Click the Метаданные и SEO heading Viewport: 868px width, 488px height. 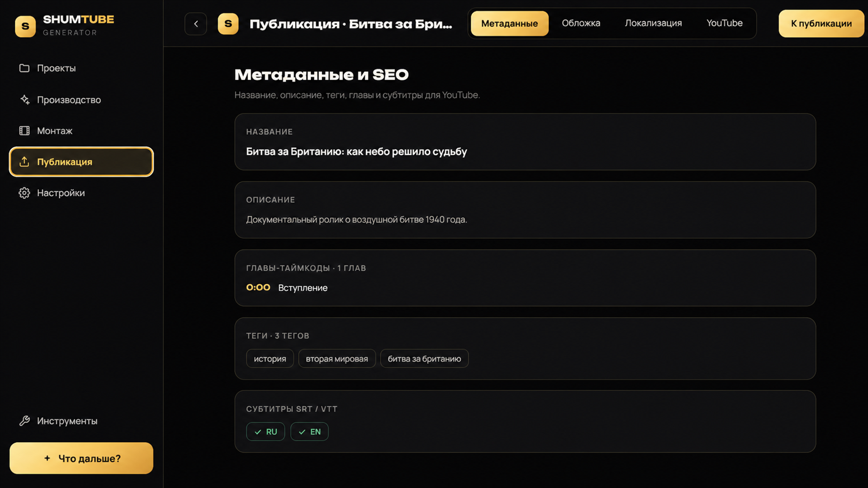tap(321, 75)
